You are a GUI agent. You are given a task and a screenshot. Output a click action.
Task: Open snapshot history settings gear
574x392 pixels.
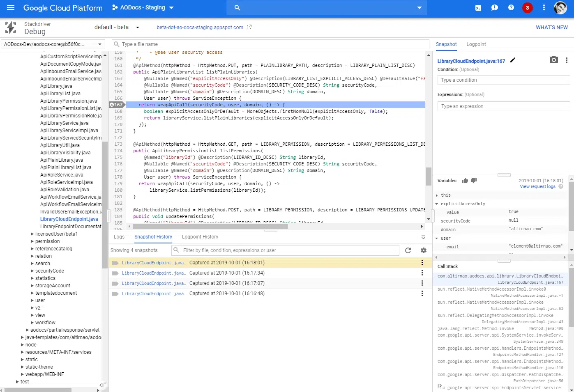pos(424,250)
